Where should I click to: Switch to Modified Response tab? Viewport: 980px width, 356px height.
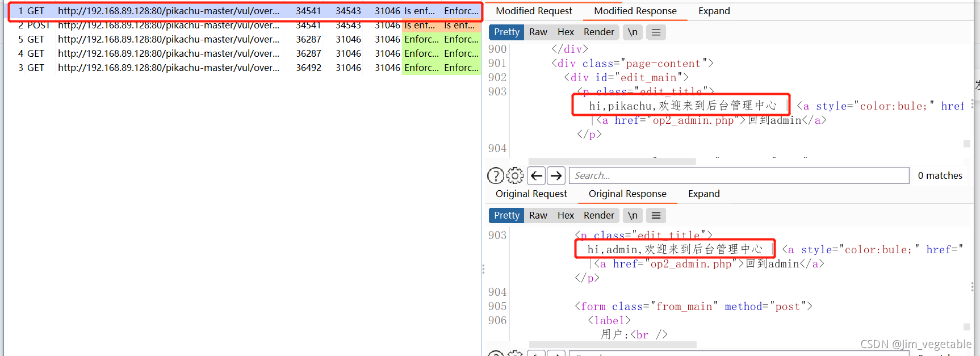pyautogui.click(x=635, y=11)
